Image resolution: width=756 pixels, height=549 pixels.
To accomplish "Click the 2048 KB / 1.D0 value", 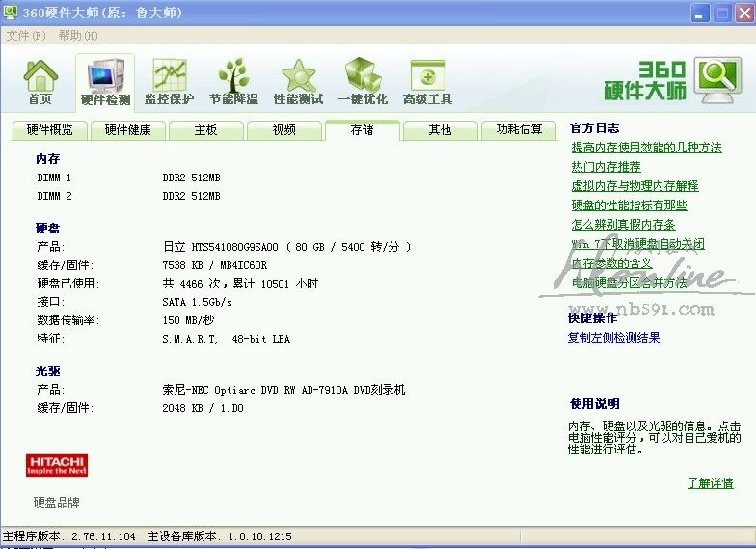I will tap(202, 408).
